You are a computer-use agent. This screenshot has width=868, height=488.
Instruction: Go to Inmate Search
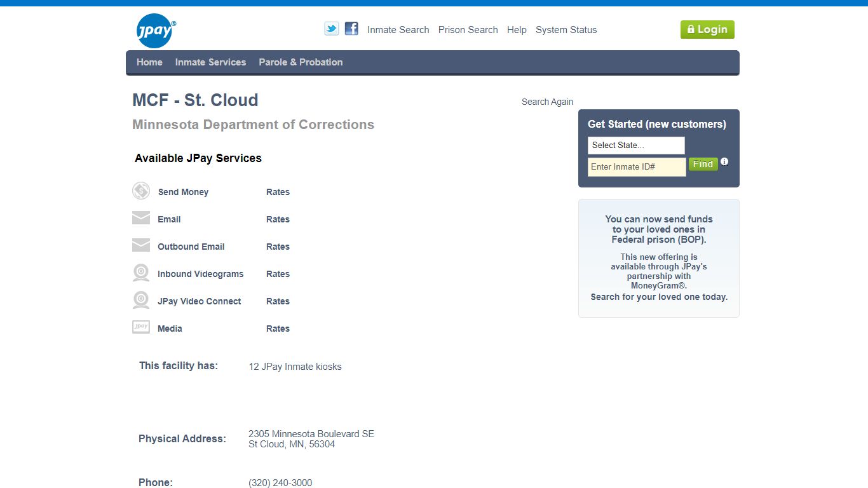(x=398, y=30)
